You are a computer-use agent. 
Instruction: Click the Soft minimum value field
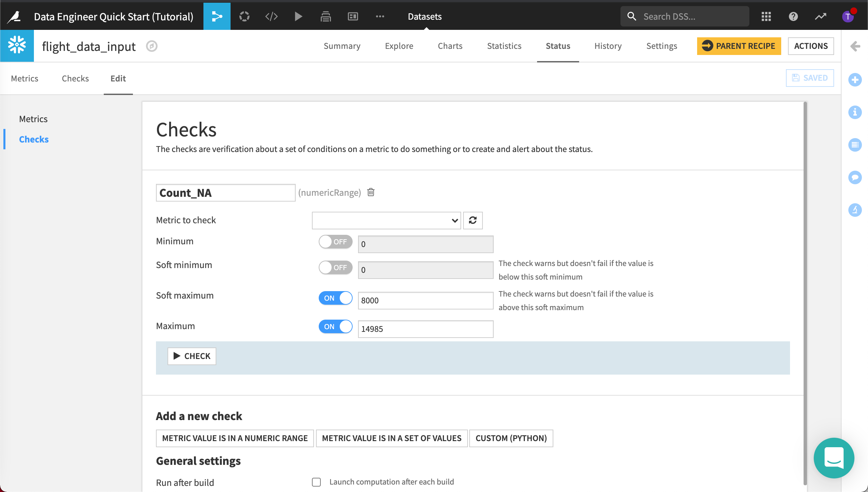point(426,270)
